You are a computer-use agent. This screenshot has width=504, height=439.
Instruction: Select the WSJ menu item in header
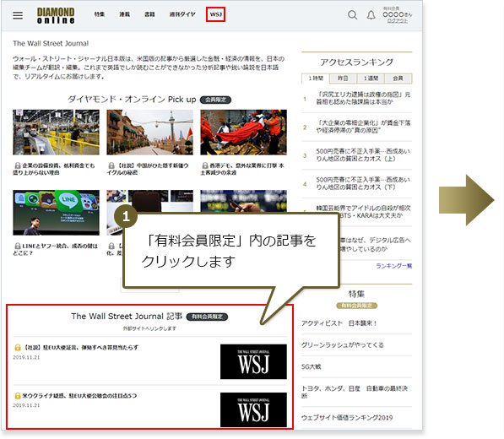215,14
